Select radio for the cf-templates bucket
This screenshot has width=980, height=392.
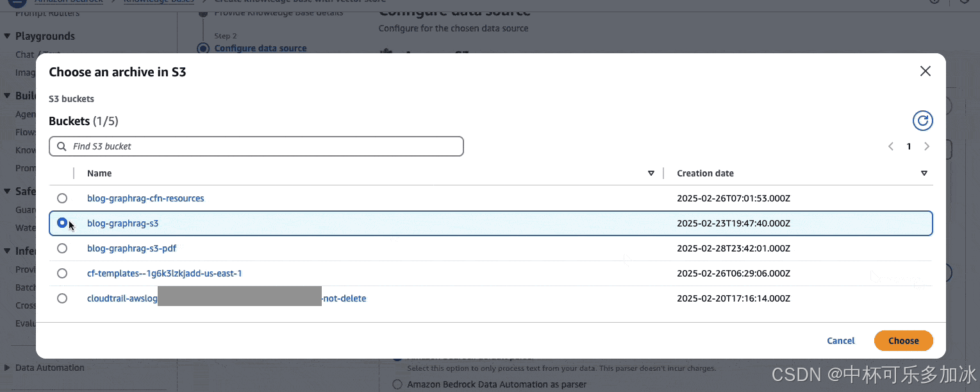62,273
